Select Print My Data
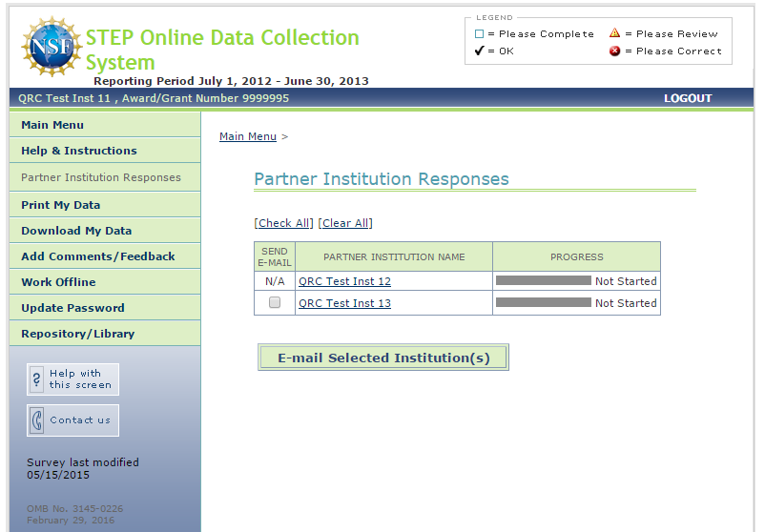The height and width of the screenshot is (532, 765). click(60, 205)
